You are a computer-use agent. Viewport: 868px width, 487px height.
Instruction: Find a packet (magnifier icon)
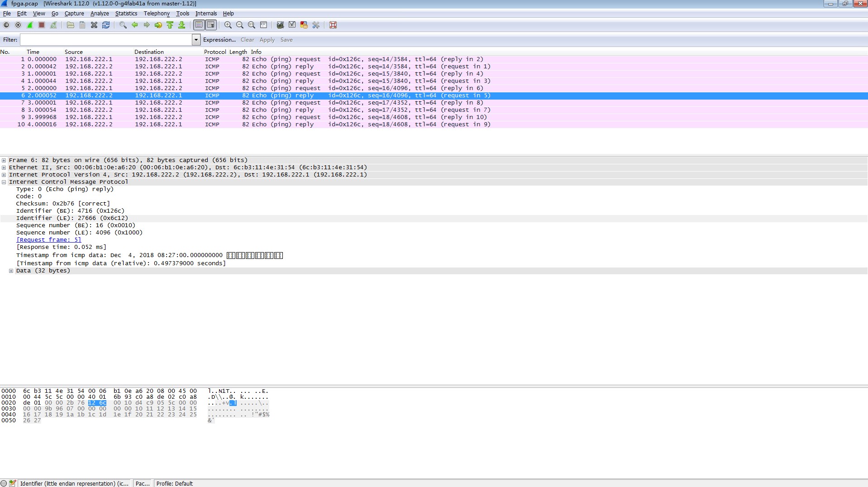tap(123, 25)
